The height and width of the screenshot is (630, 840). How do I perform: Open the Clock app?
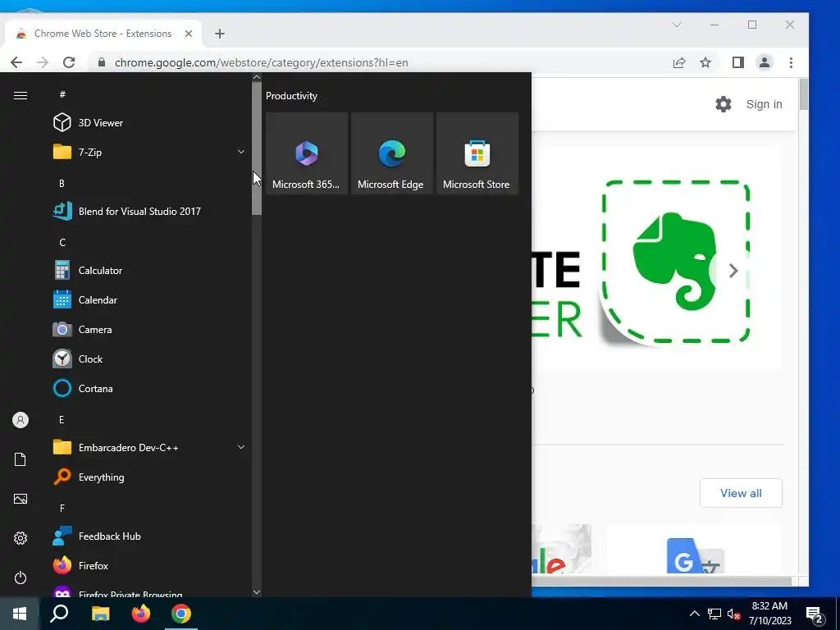point(148,359)
